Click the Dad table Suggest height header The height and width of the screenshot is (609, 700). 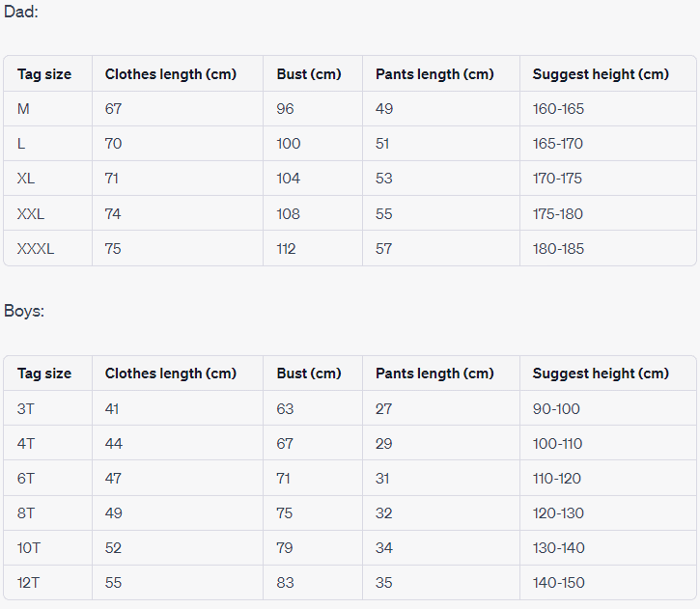click(x=600, y=74)
